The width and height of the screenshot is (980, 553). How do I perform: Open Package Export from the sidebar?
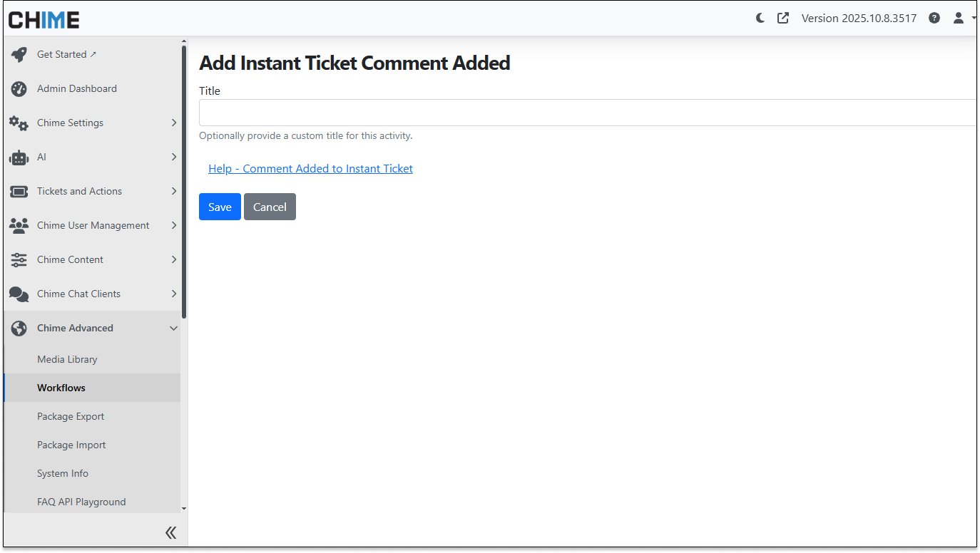click(x=71, y=417)
